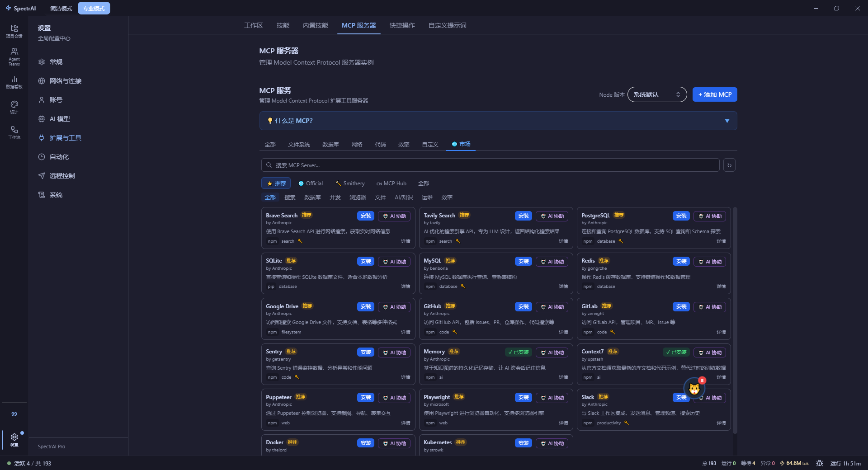This screenshot has width=868, height=470.
Task: Toggle the 推荐 source filter
Action: [276, 183]
